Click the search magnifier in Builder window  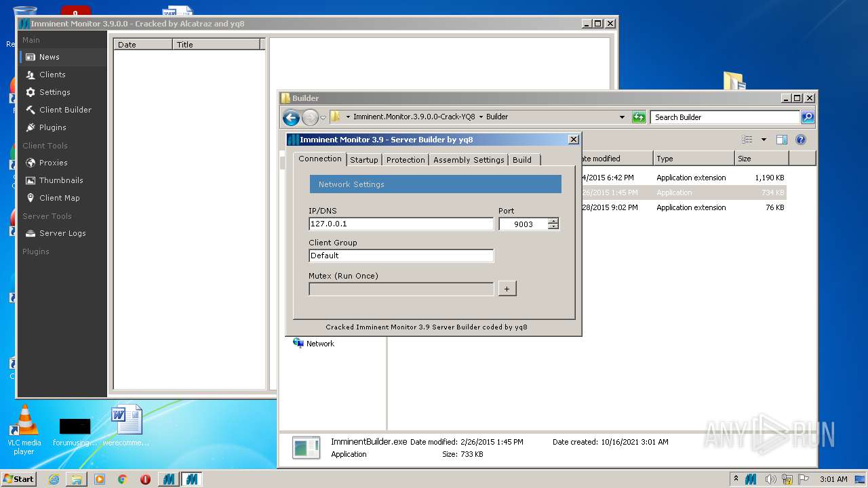click(807, 117)
